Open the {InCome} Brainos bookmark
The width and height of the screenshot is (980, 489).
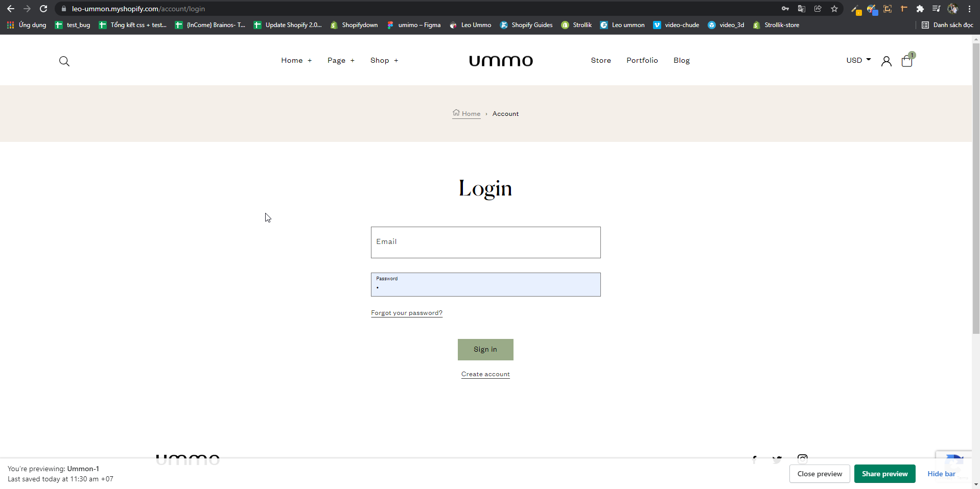click(210, 25)
